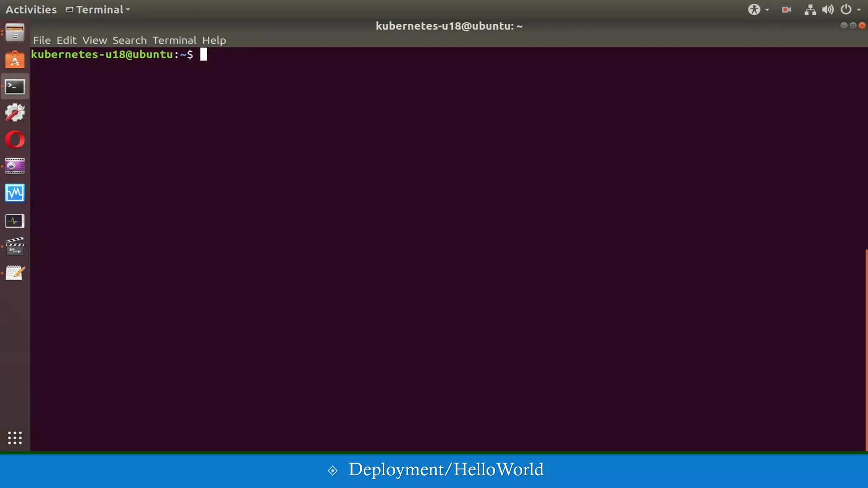Image resolution: width=868 pixels, height=488 pixels.
Task: Open the Terminal app menu in top bar
Action: click(x=98, y=9)
